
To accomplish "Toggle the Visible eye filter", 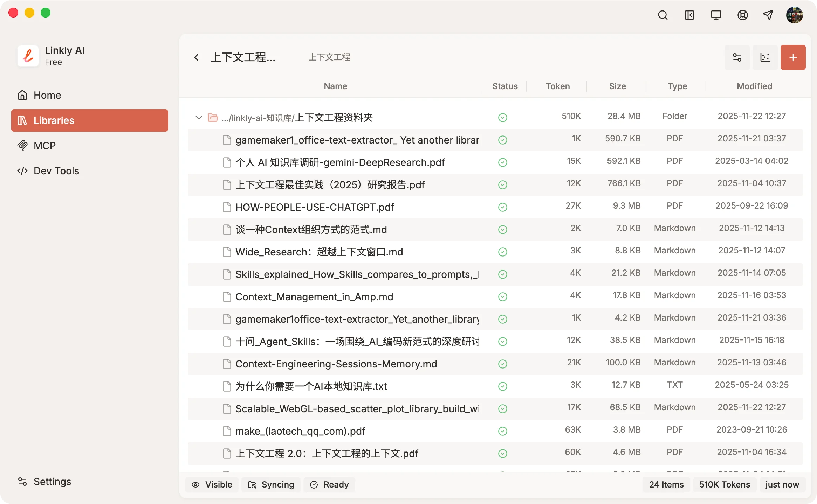I will coord(212,484).
